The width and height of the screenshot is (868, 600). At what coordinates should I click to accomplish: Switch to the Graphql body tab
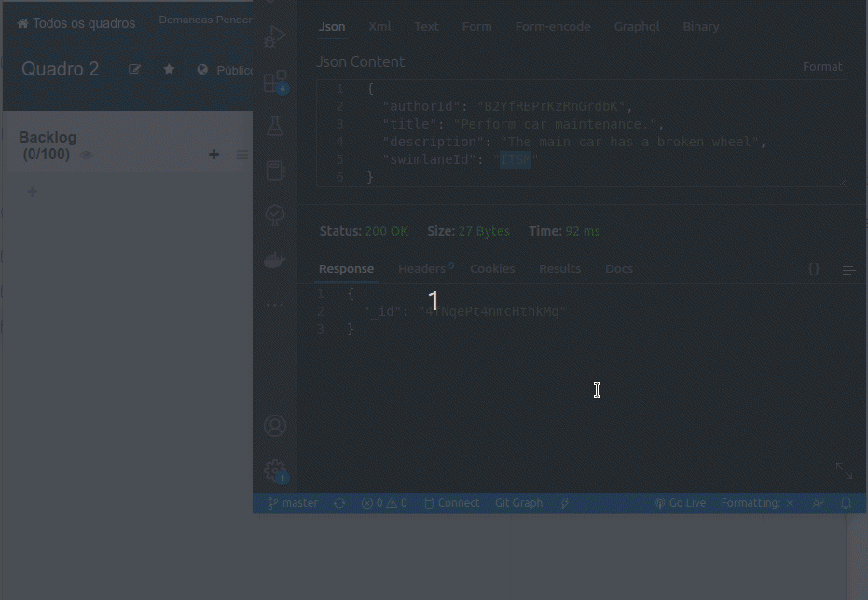click(x=637, y=26)
